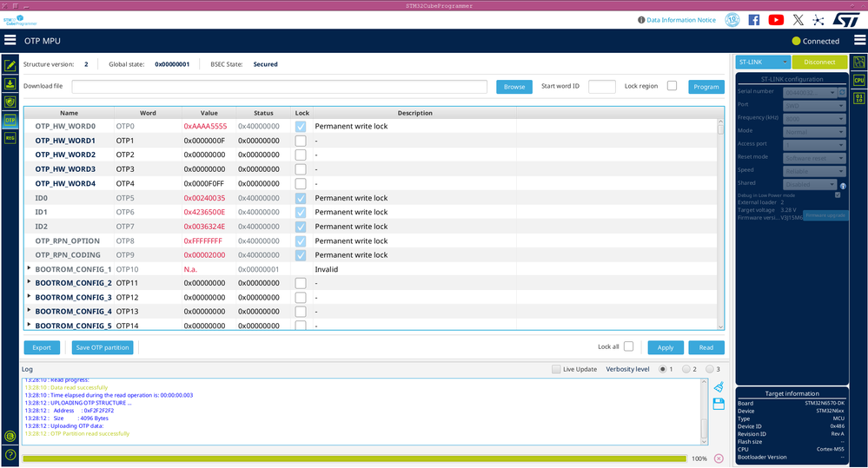Viewport: 868px width, 468px height.
Task: Open the right-side hamburger menu
Action: coord(859,40)
